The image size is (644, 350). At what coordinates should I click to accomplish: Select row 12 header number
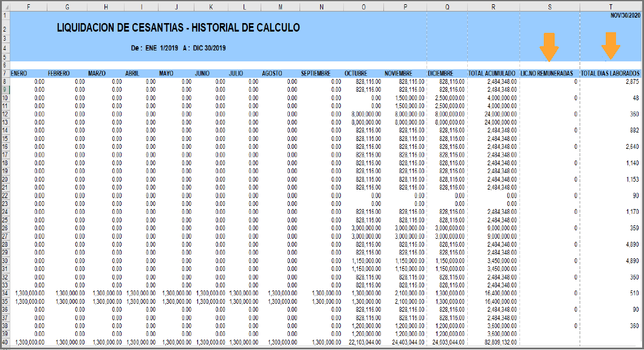5,114
